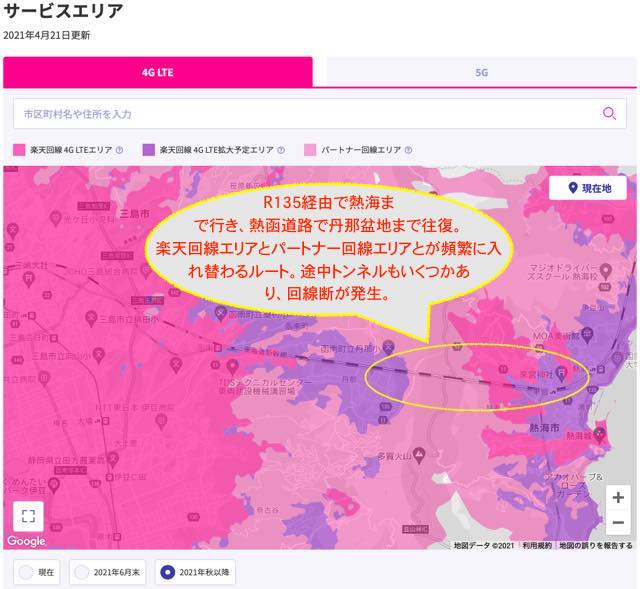
Task: Click the 拡大予定エリア purple swatch
Action: (x=149, y=150)
